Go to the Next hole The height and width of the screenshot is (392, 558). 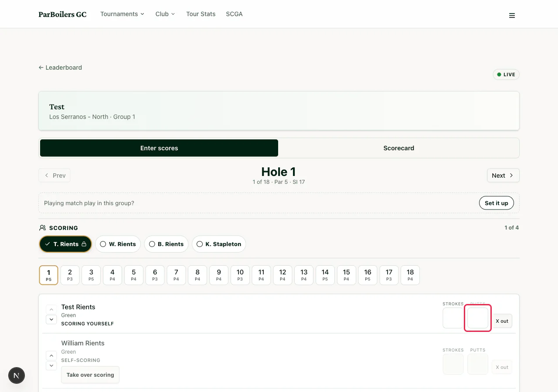[x=503, y=176]
